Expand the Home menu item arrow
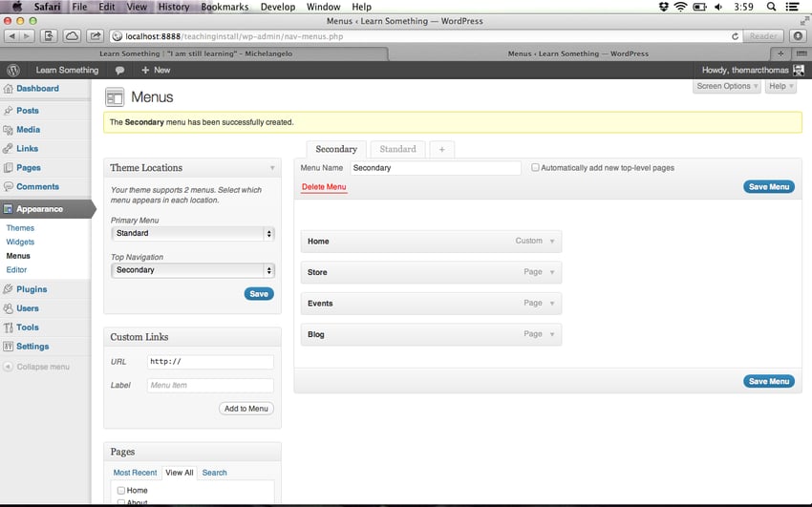Viewport: 812px width, 507px height. tap(552, 241)
